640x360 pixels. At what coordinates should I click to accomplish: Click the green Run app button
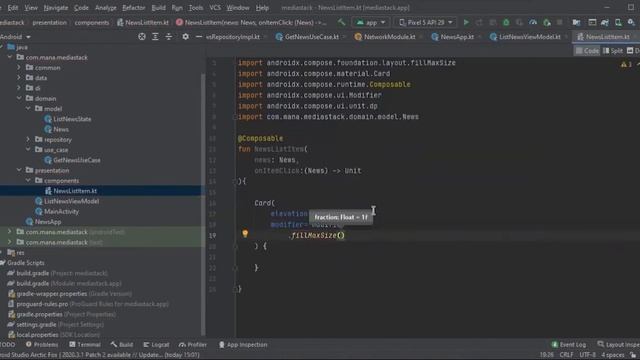pyautogui.click(x=466, y=22)
